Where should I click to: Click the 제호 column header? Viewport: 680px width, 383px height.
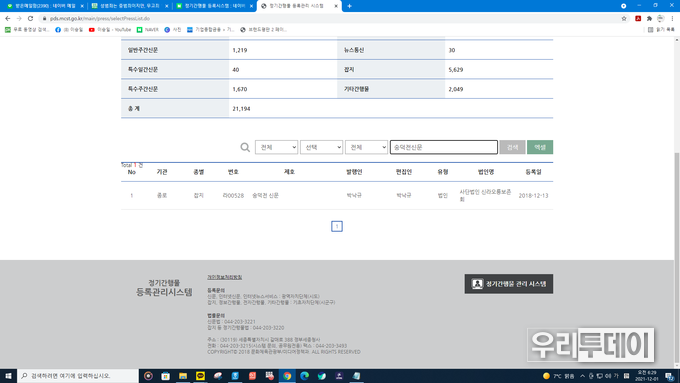pos(289,172)
